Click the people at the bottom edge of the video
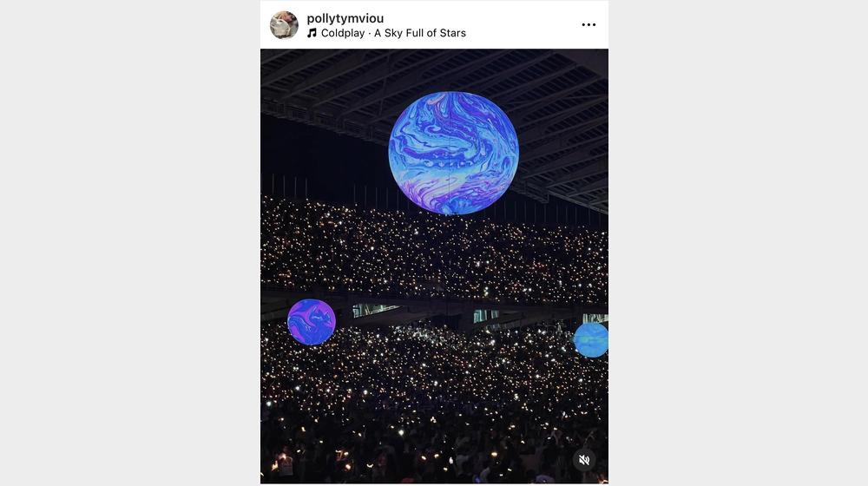Image resolution: width=868 pixels, height=486 pixels. pos(417,464)
